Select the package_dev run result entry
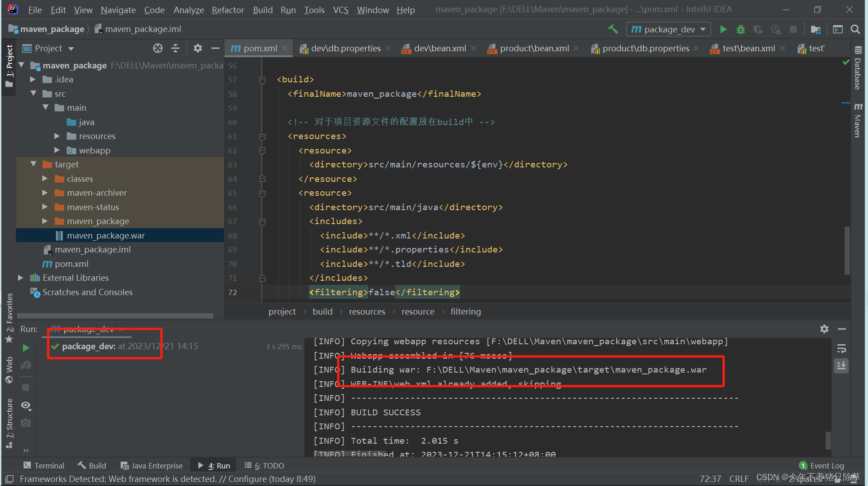The height and width of the screenshot is (486, 868). coord(130,346)
